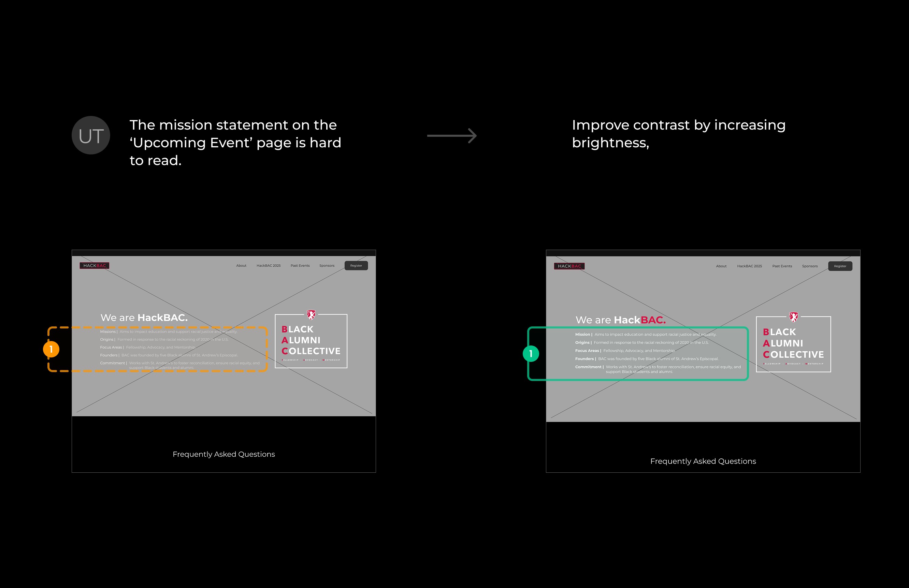Select Sponsors in the right mockup nav

tap(810, 266)
